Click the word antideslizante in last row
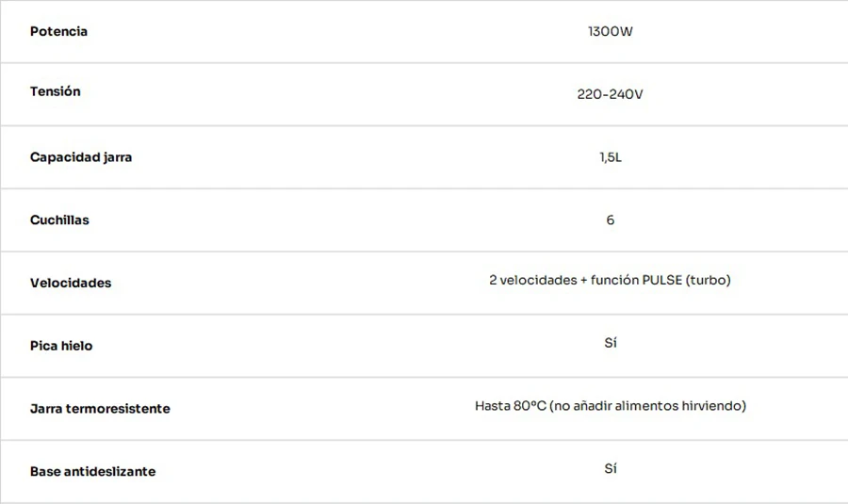 coord(110,472)
